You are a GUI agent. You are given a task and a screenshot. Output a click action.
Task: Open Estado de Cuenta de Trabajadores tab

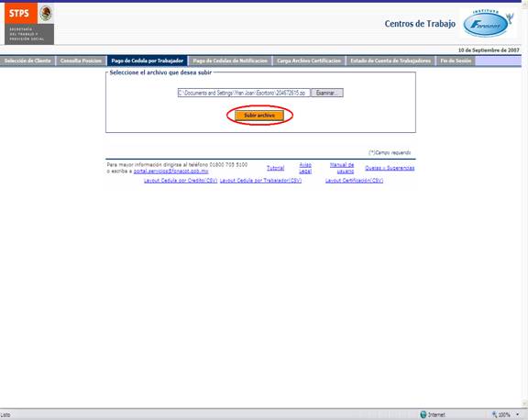(390, 61)
